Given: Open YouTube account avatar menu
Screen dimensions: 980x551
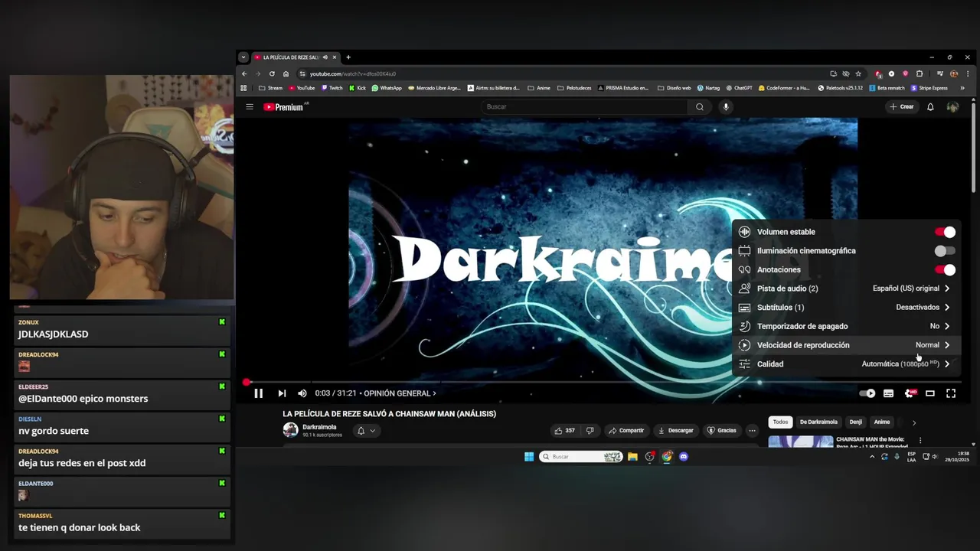Looking at the screenshot, I should pos(952,107).
